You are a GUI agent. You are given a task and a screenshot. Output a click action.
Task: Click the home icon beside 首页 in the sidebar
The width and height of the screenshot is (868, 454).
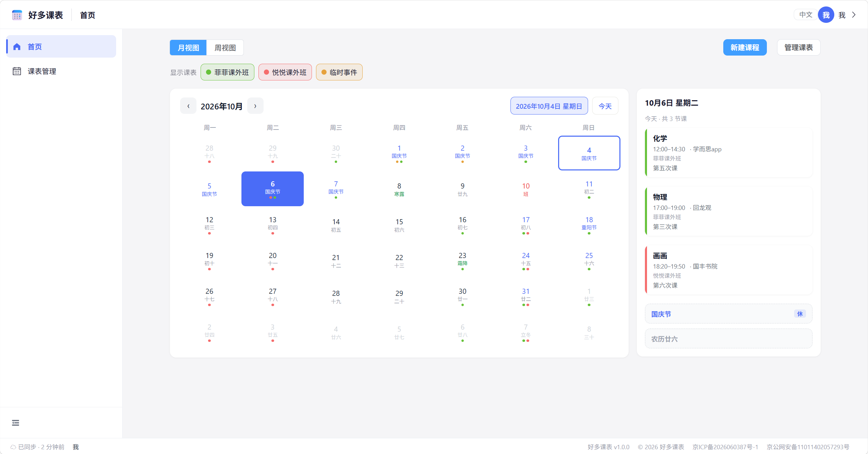pos(17,47)
